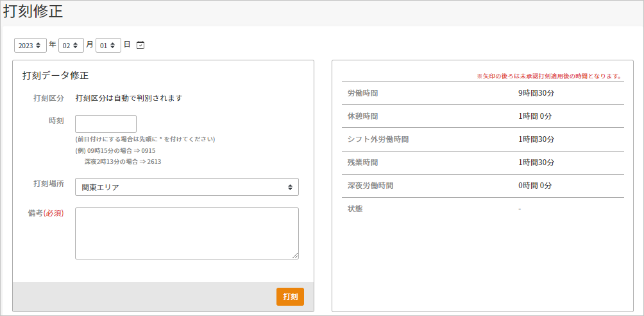The width and height of the screenshot is (644, 316).
Task: Select the 労働時間 row label
Action: coord(363,93)
